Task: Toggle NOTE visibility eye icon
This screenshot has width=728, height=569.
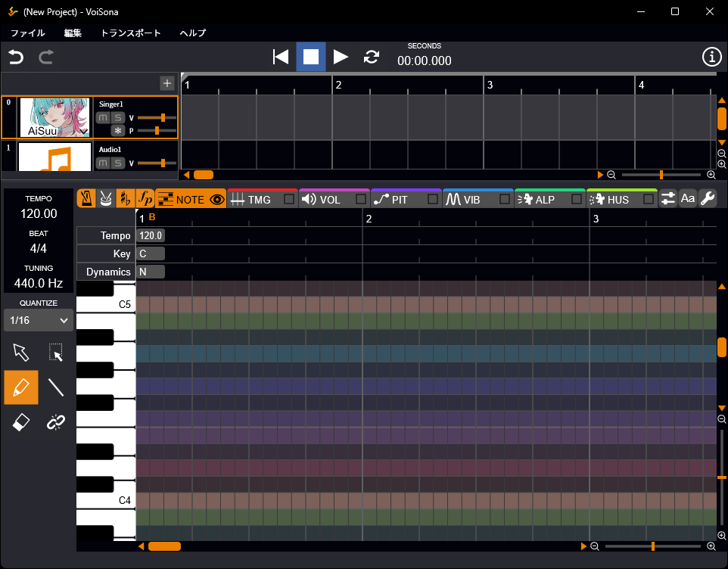Action: (x=217, y=199)
